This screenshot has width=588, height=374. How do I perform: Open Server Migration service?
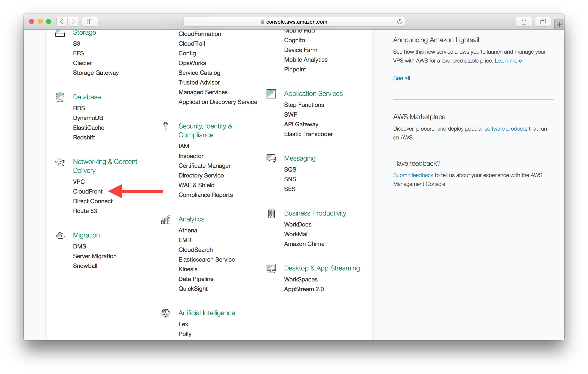pyautogui.click(x=95, y=256)
